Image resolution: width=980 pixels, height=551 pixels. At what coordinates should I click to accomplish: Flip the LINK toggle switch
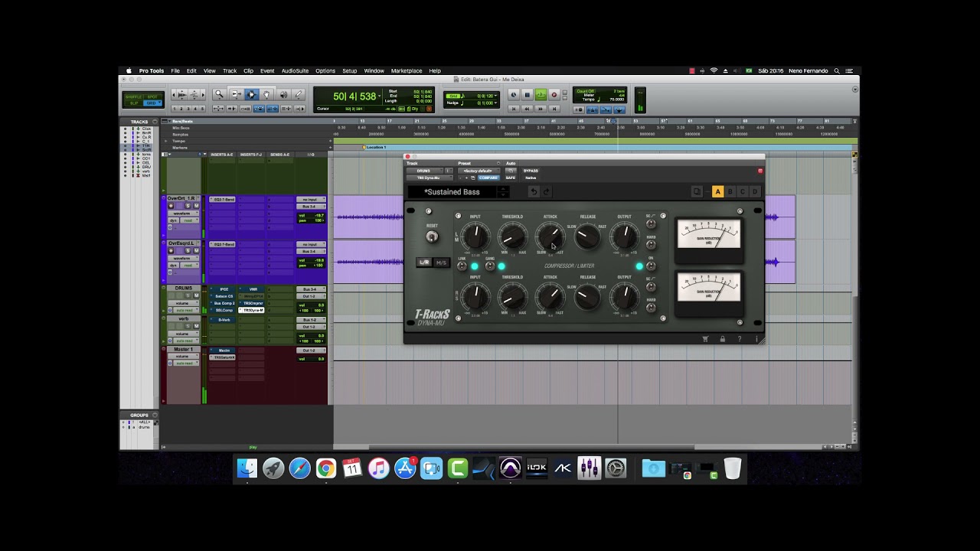[462, 266]
